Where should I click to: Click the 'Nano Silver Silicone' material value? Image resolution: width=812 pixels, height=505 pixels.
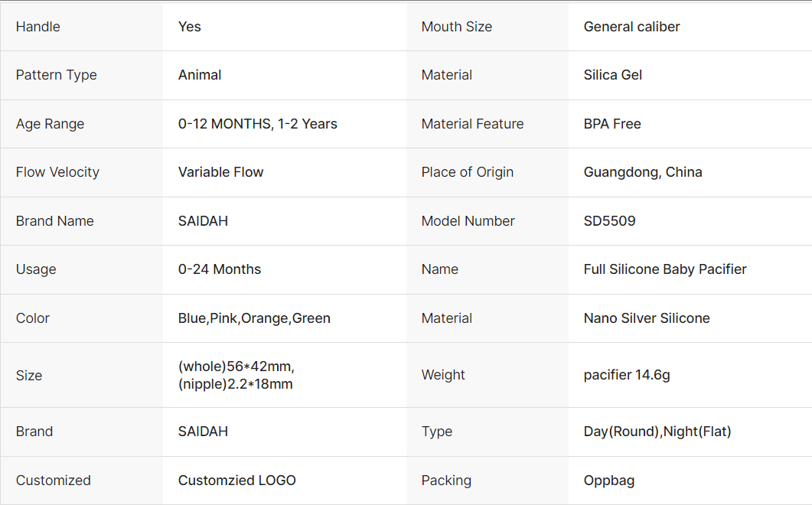(x=647, y=318)
